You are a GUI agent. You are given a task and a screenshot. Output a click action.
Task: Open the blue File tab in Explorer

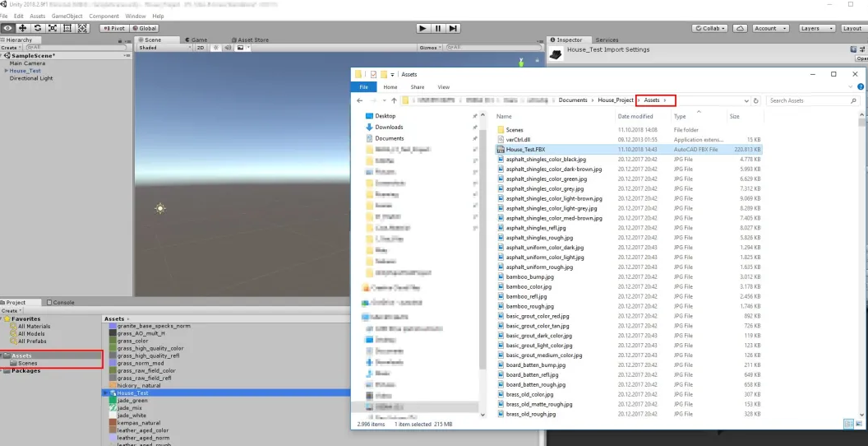363,87
